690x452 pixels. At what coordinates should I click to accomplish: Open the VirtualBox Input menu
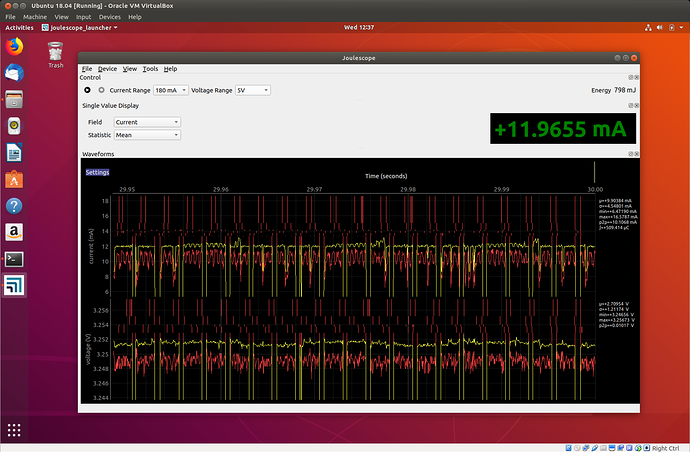click(x=83, y=17)
